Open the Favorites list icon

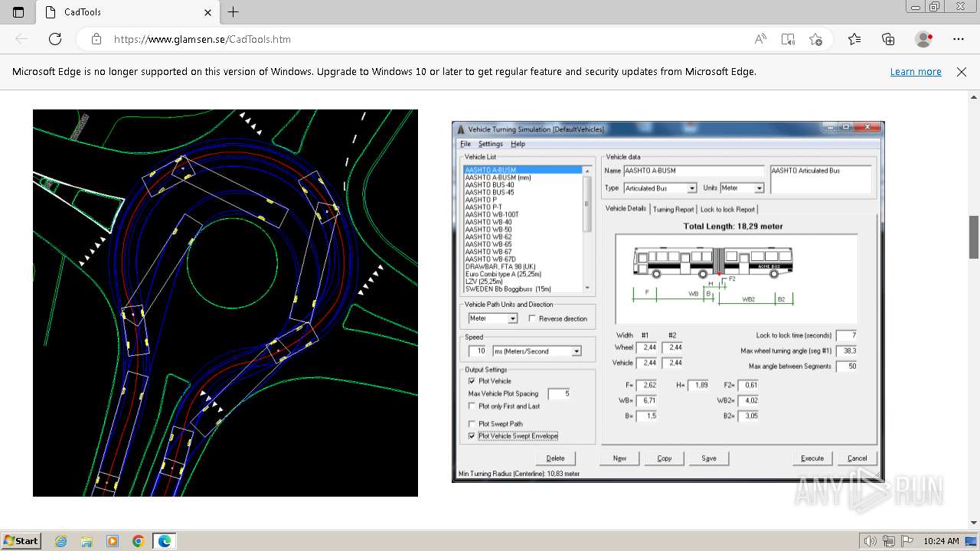(854, 39)
